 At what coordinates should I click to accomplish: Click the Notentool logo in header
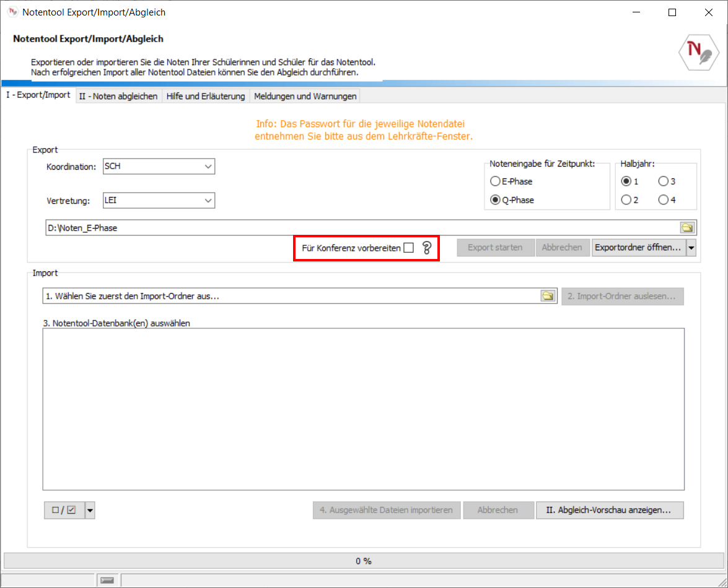click(x=697, y=55)
